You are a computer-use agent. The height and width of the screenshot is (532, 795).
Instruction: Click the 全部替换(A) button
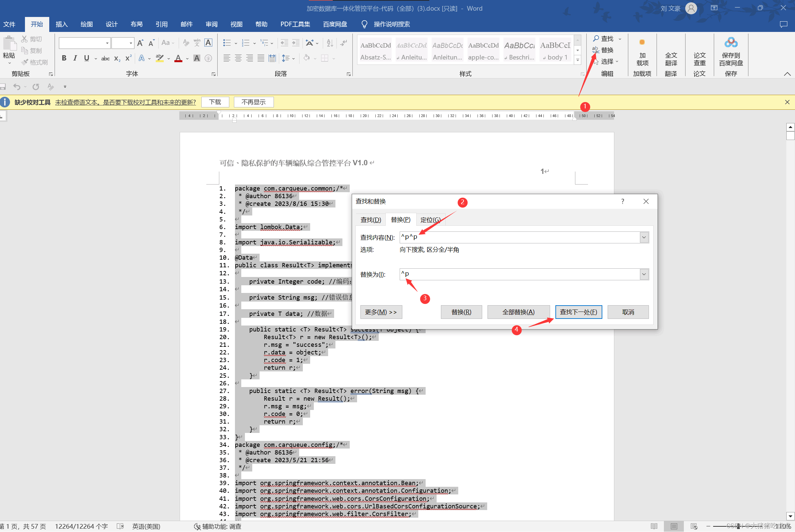(x=518, y=312)
